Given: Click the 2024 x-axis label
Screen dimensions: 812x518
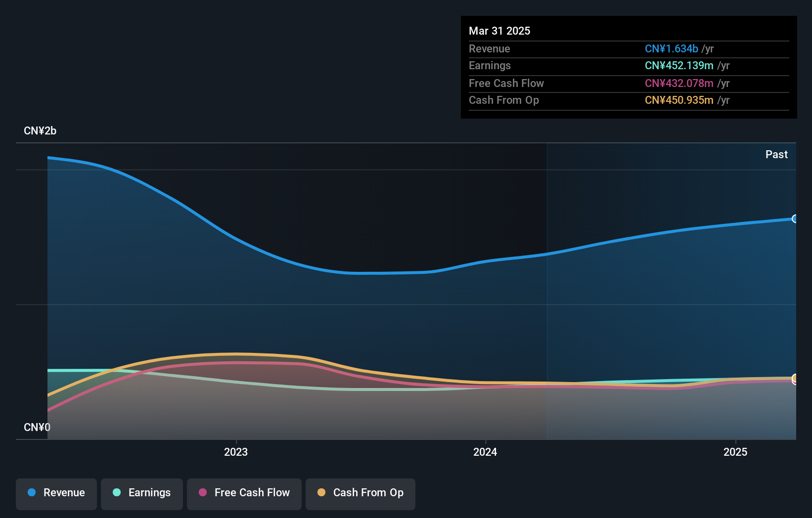Looking at the screenshot, I should (x=485, y=452).
